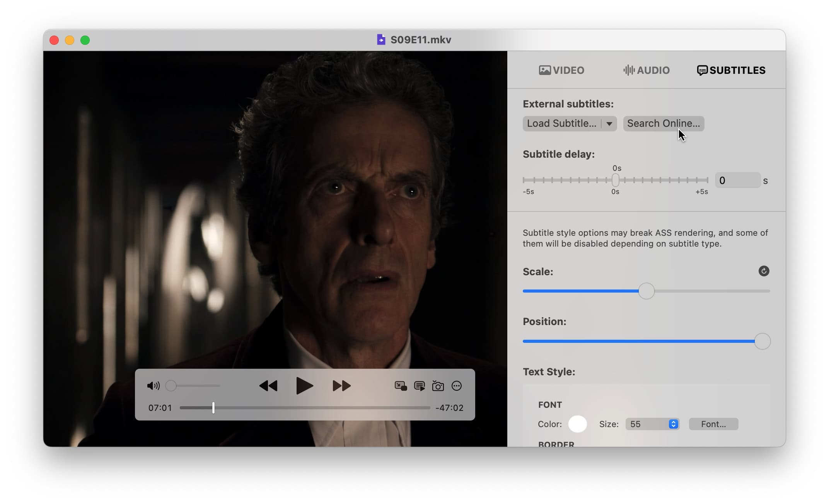This screenshot has height=504, width=829.
Task: Take a screenshot with camera icon
Action: point(438,386)
